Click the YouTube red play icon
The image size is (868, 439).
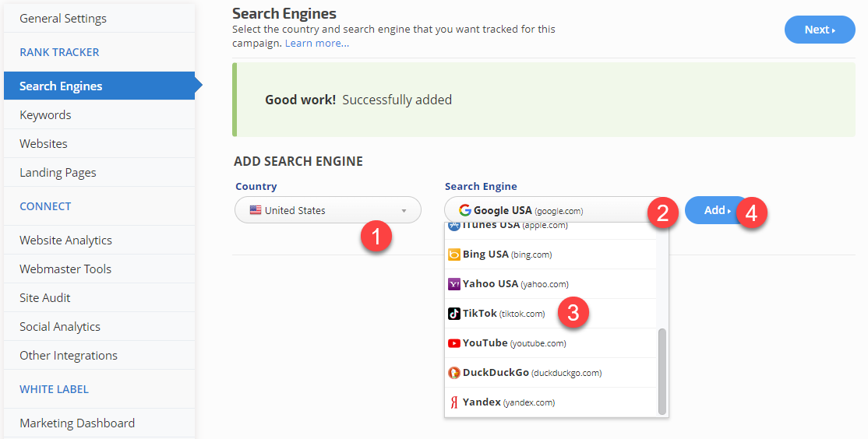[454, 343]
